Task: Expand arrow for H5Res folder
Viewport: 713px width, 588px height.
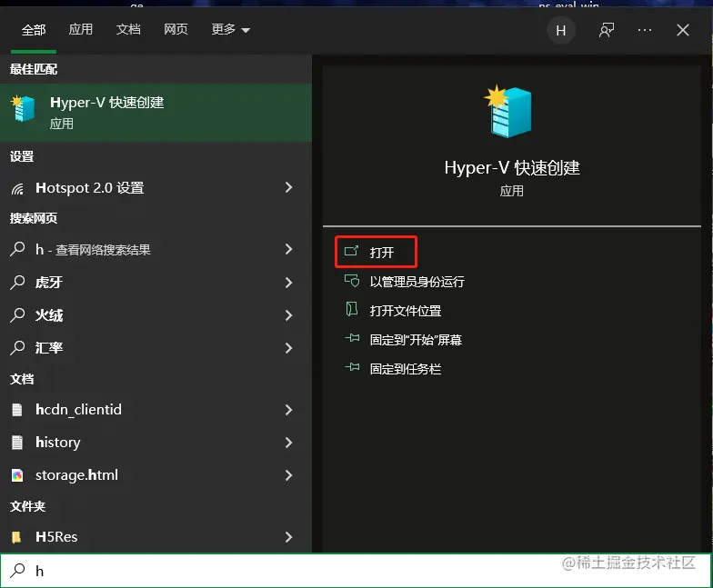Action: pos(289,537)
